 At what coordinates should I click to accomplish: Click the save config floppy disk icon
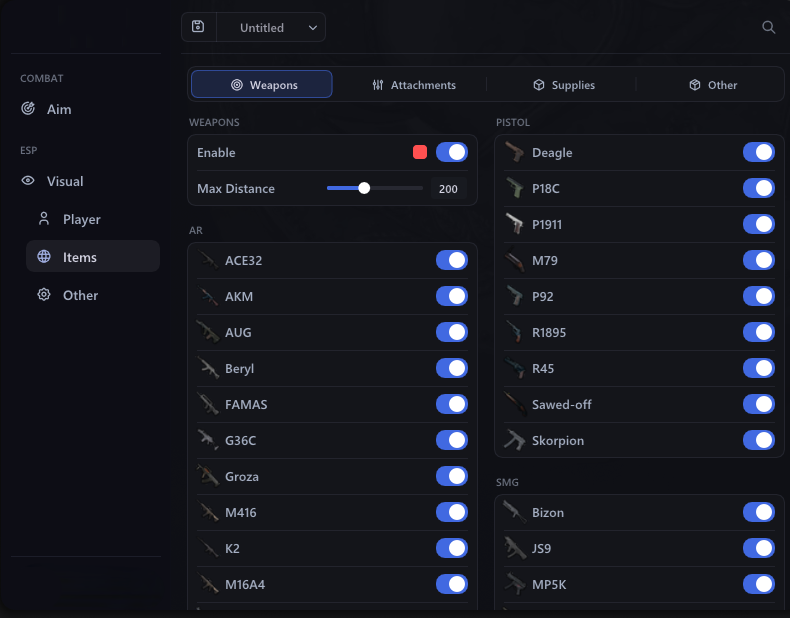[x=198, y=27]
